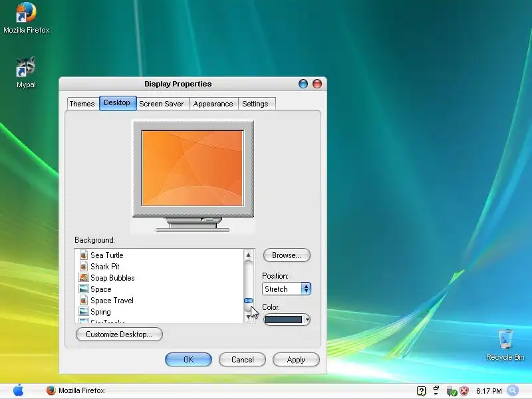Click the window switcher tray icon

[x=436, y=390]
